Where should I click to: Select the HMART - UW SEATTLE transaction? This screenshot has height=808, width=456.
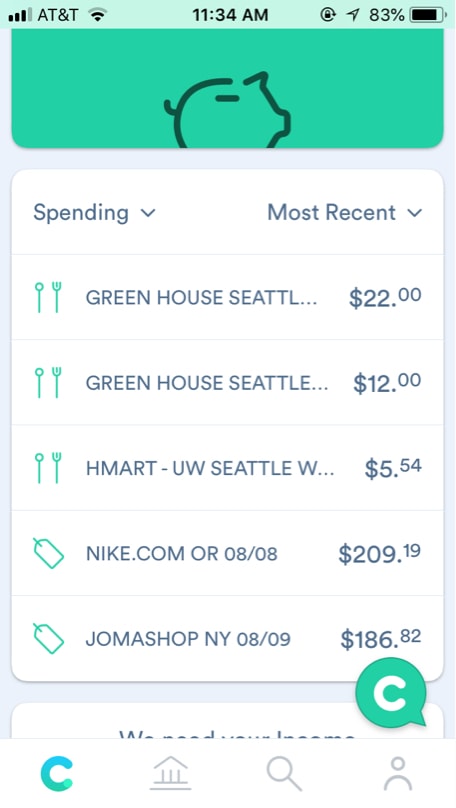coord(227,468)
